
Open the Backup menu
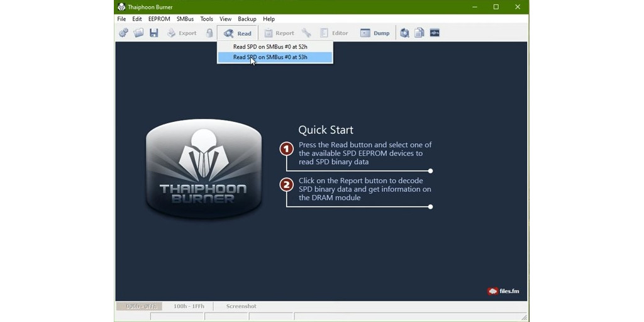point(247,19)
